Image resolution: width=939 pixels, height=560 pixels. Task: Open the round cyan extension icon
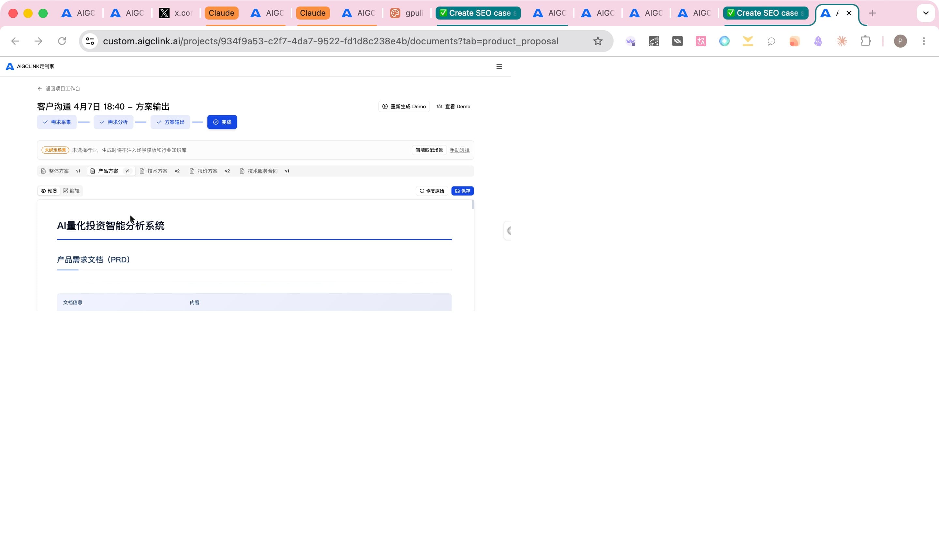click(x=724, y=41)
